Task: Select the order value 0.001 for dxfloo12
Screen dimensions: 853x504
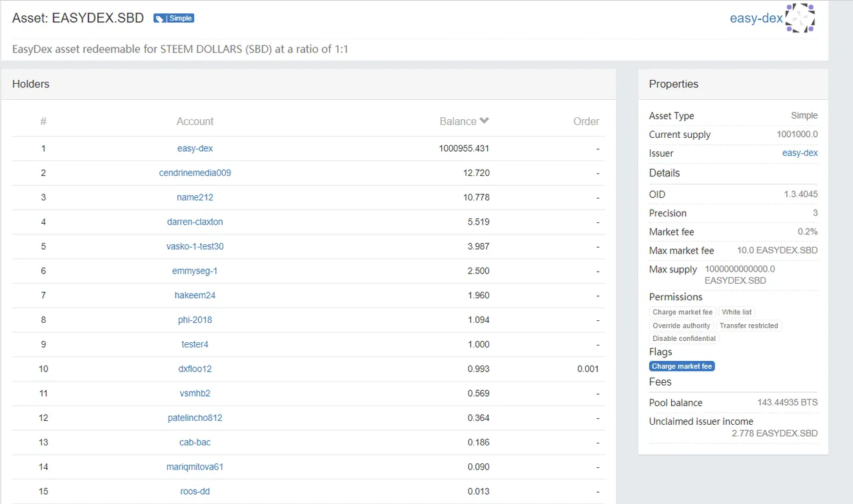Action: pos(588,369)
